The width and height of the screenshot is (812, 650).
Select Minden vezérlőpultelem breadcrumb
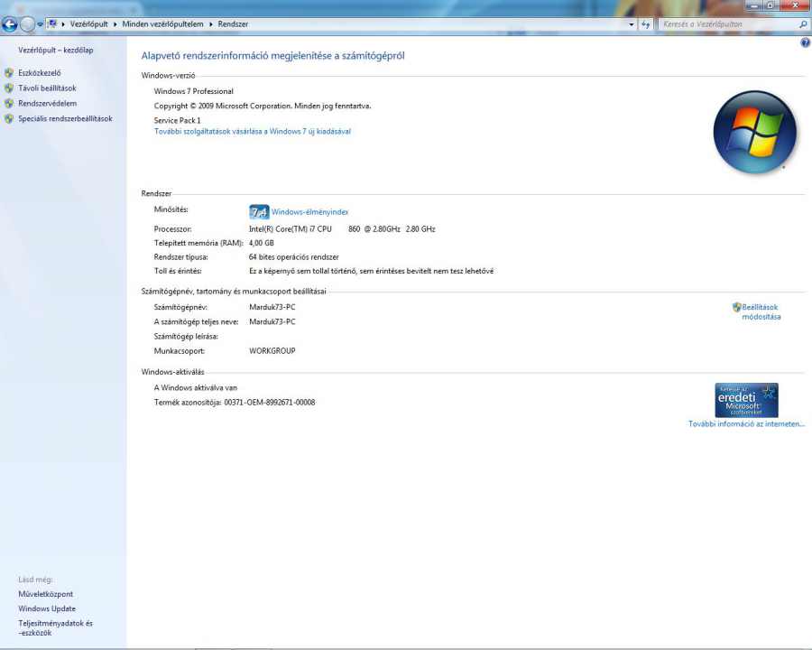(162, 24)
